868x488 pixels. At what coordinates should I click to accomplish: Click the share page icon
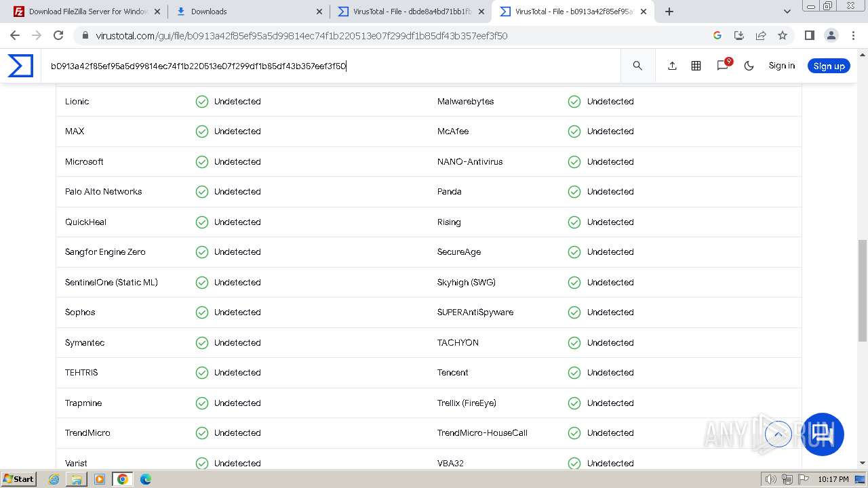[761, 35]
